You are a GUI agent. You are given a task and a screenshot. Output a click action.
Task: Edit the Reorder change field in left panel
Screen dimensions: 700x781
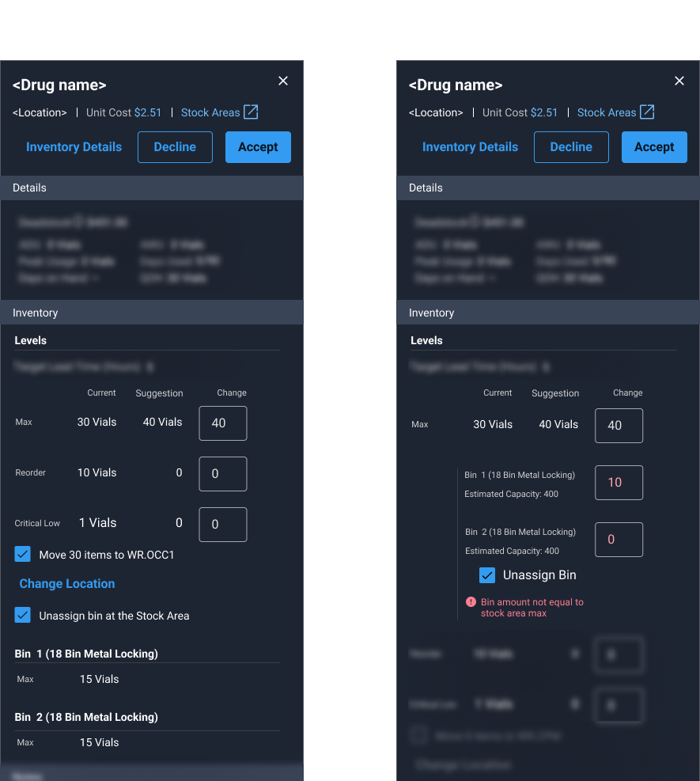click(x=223, y=474)
